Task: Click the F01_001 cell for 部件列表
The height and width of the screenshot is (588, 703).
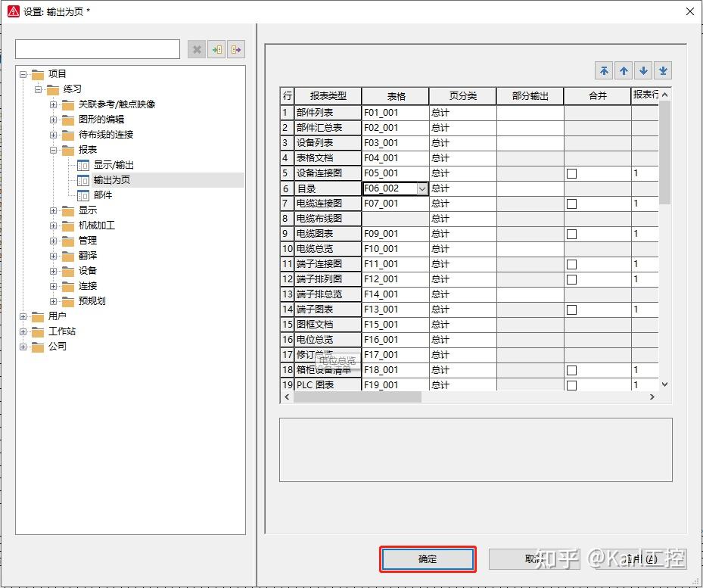Action: 395,113
